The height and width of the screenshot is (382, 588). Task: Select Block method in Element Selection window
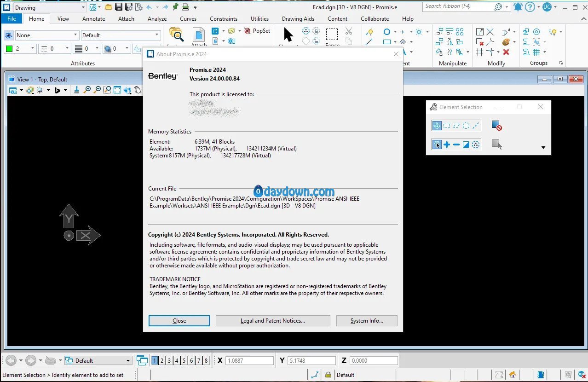tap(447, 126)
